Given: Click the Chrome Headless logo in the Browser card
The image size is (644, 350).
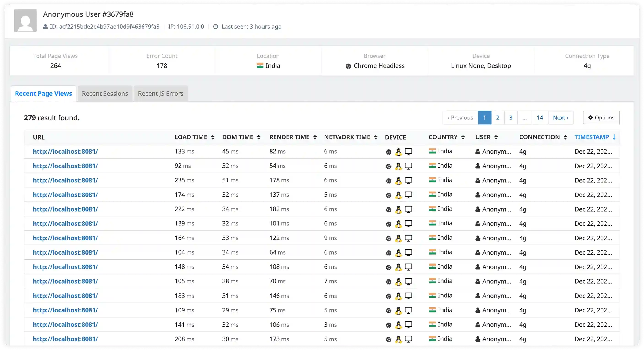Looking at the screenshot, I should pos(348,66).
